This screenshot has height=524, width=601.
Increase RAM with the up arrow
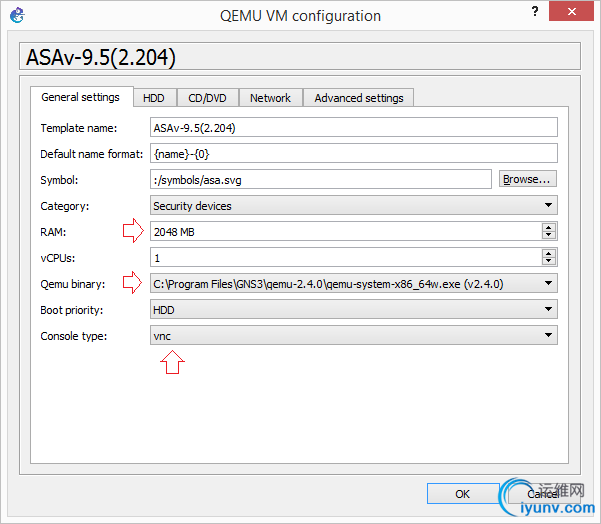pos(548,227)
